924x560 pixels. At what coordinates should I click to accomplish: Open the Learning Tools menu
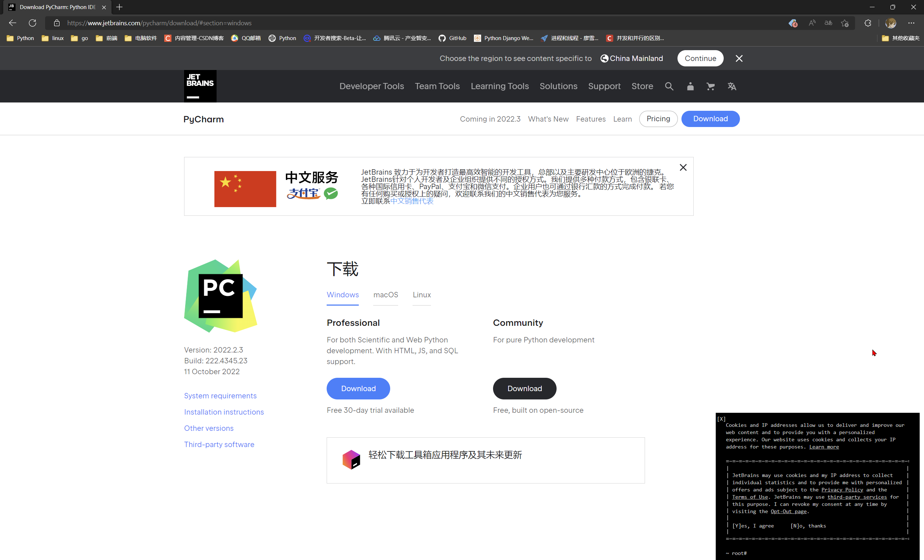point(500,86)
